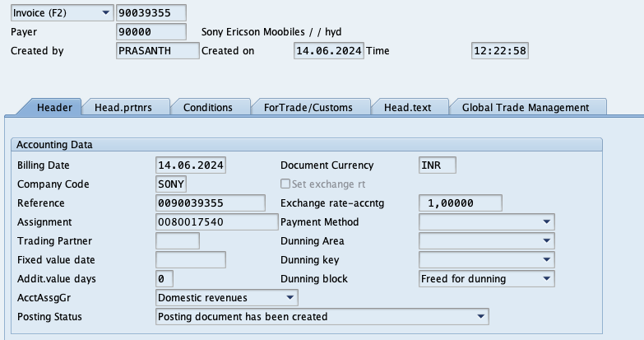Click the empty Trading Partner field
The height and width of the screenshot is (340, 644).
(178, 241)
